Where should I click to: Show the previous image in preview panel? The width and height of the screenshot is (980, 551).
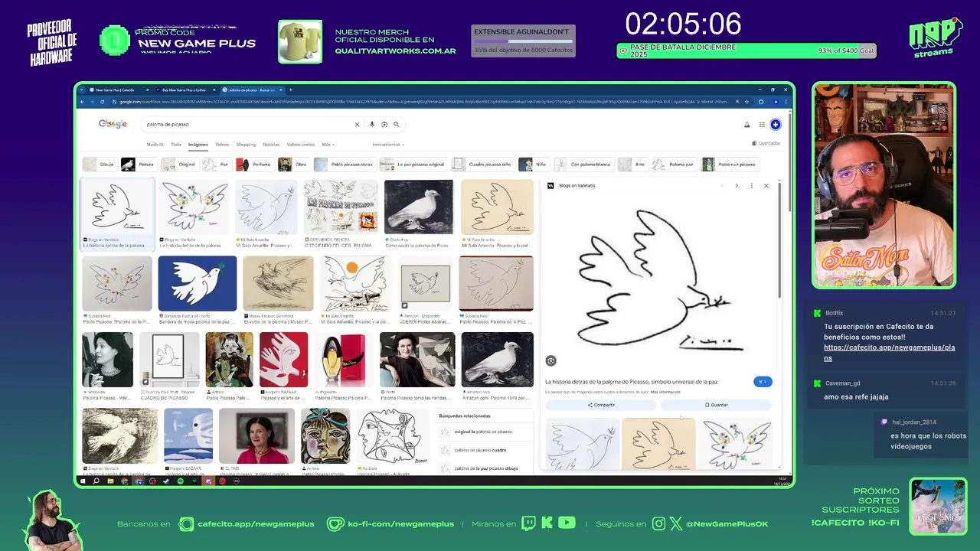point(721,186)
